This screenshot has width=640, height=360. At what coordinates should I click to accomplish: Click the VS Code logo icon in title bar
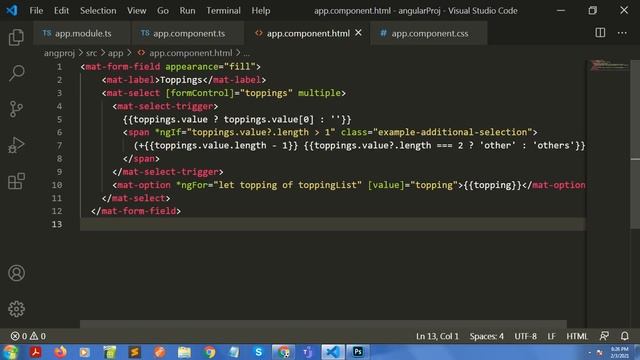pos(12,10)
